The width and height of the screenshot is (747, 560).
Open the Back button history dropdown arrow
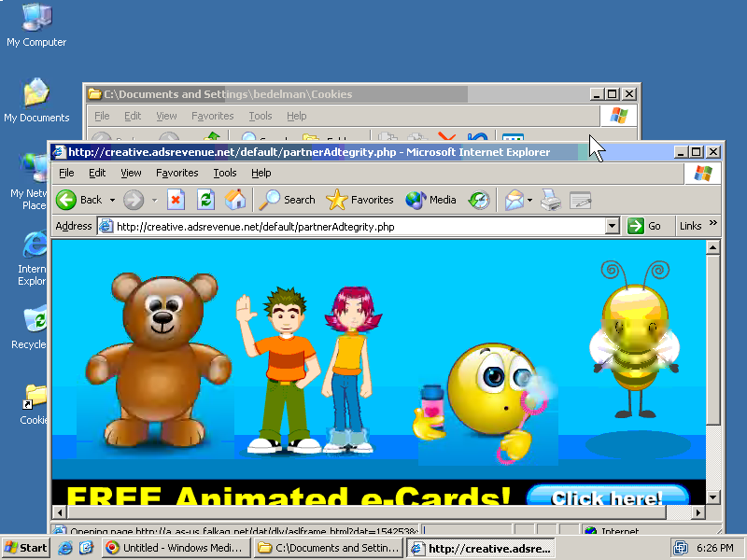pyautogui.click(x=112, y=200)
